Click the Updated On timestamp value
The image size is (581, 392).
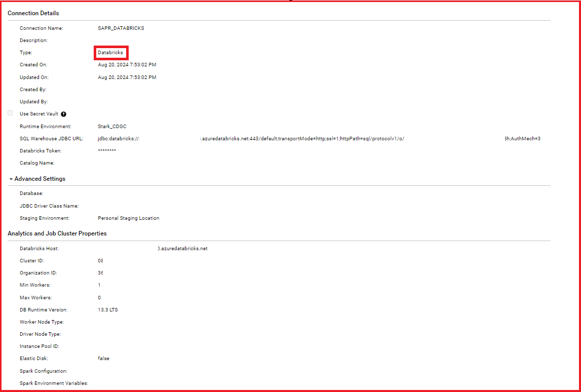click(127, 77)
